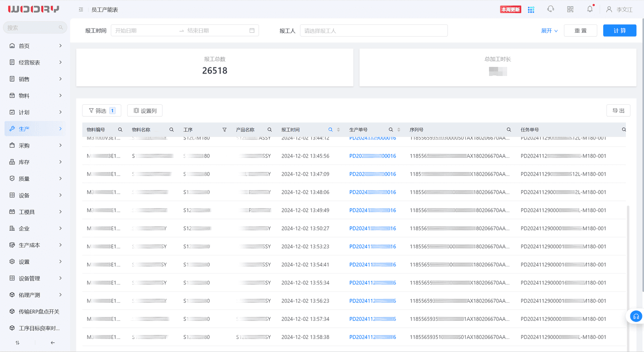Open the 报工人 selection dropdown
The image size is (644, 352).
374,31
